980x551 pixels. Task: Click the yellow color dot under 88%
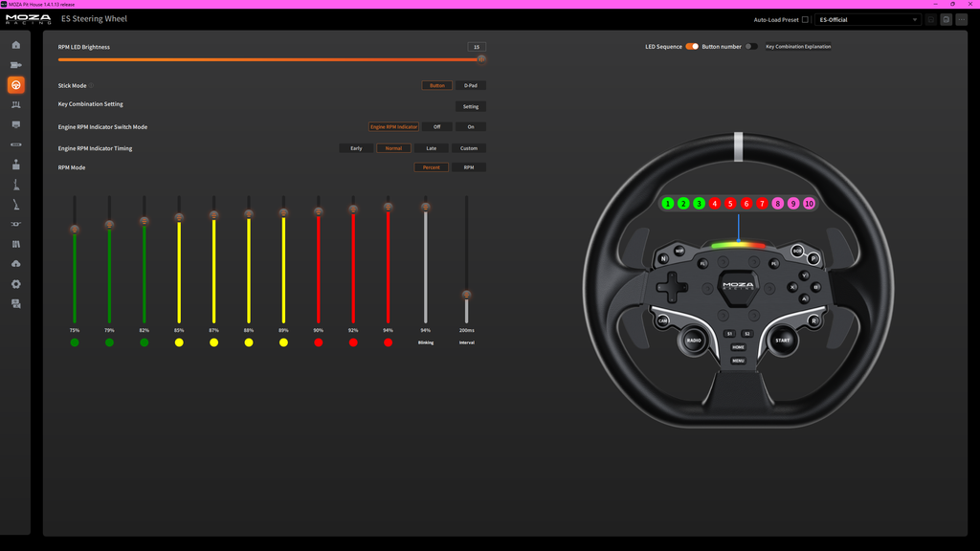point(249,342)
